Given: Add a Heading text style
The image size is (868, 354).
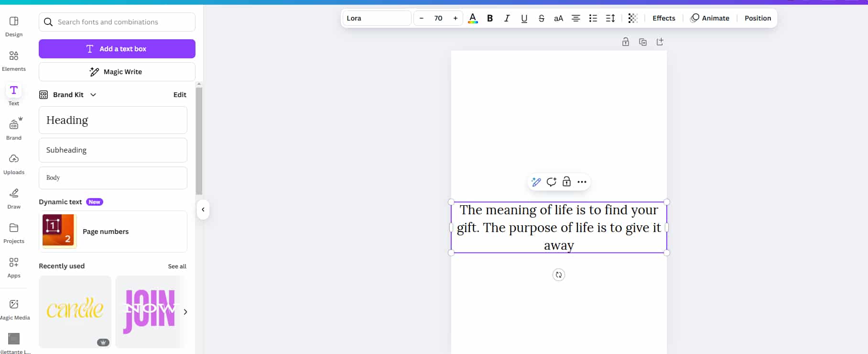Looking at the screenshot, I should (x=113, y=120).
